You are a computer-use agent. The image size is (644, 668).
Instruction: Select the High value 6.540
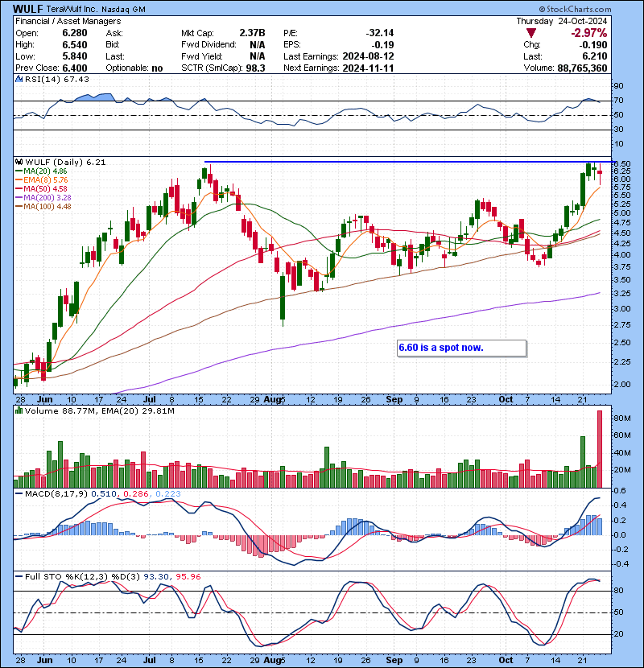(x=75, y=45)
